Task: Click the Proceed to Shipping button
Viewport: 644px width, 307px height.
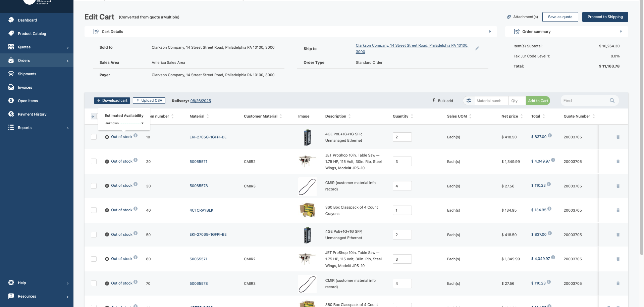Action: click(x=605, y=17)
